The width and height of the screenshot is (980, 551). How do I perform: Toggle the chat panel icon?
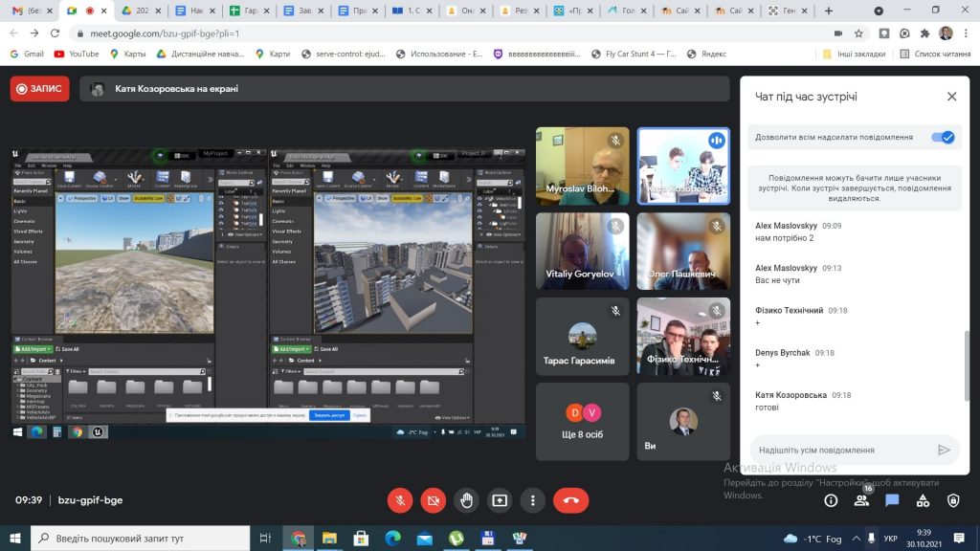(892, 500)
